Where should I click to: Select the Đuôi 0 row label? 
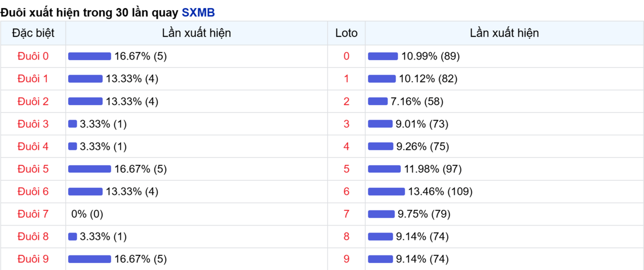(33, 56)
